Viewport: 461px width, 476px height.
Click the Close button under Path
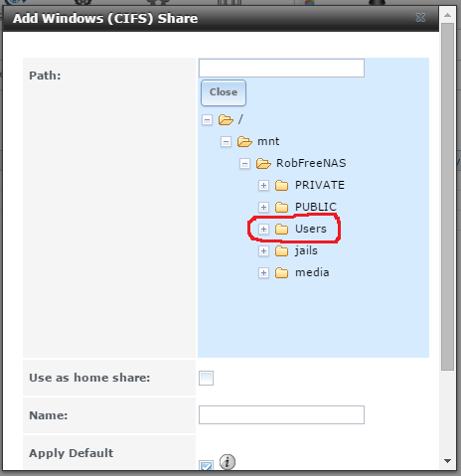coord(224,92)
